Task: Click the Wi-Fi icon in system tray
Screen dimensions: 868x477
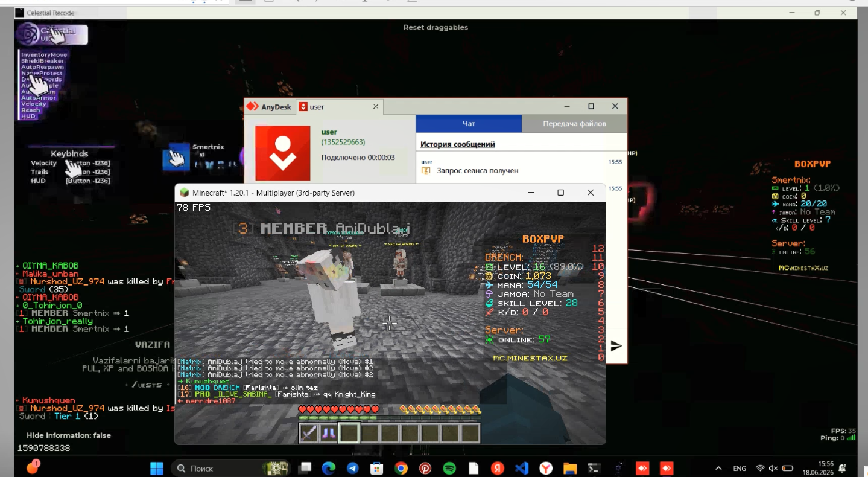Action: pos(760,468)
